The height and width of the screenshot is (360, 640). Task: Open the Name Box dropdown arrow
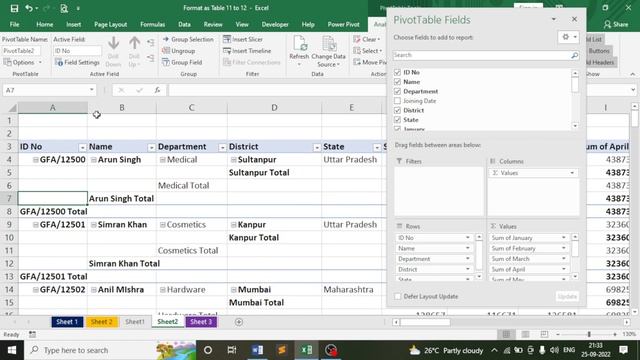click(91, 90)
